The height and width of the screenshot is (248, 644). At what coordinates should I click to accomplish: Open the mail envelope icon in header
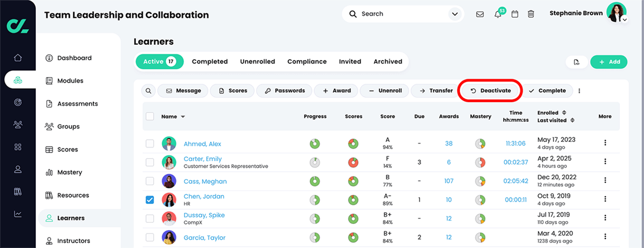480,14
